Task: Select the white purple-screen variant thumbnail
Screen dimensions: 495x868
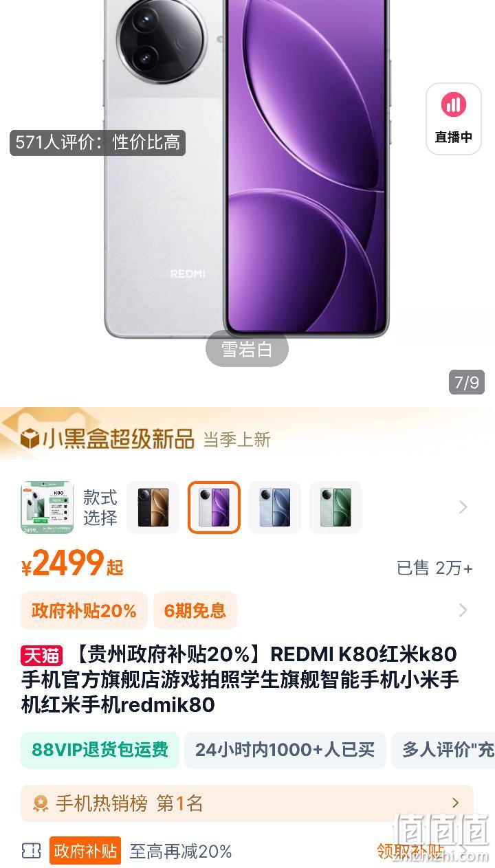Action: click(214, 507)
